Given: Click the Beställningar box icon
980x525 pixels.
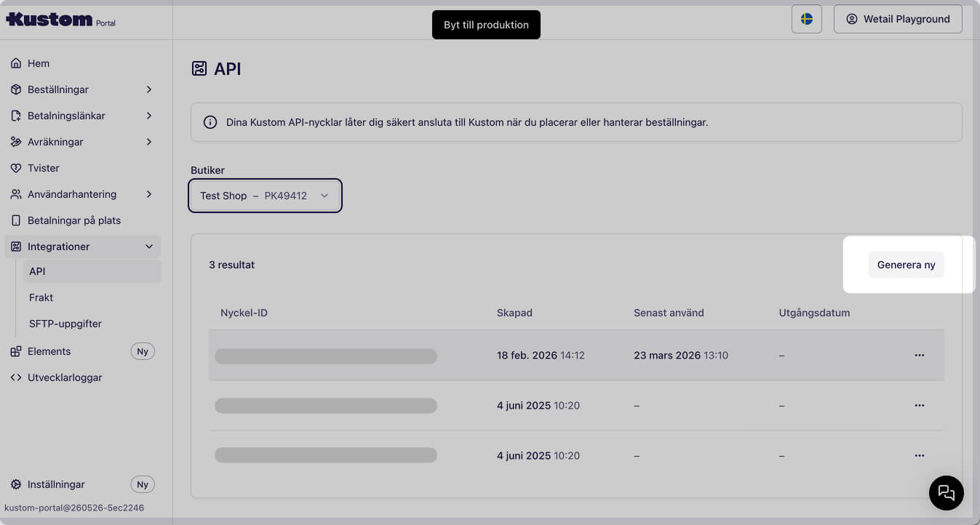Looking at the screenshot, I should pyautogui.click(x=16, y=89).
